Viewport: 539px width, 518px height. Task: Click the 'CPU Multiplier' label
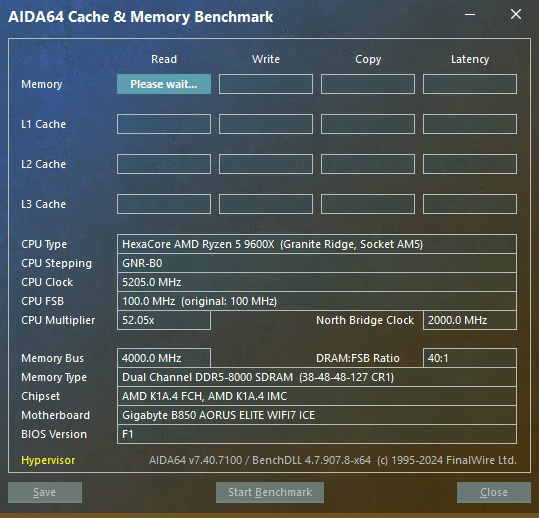(x=58, y=320)
